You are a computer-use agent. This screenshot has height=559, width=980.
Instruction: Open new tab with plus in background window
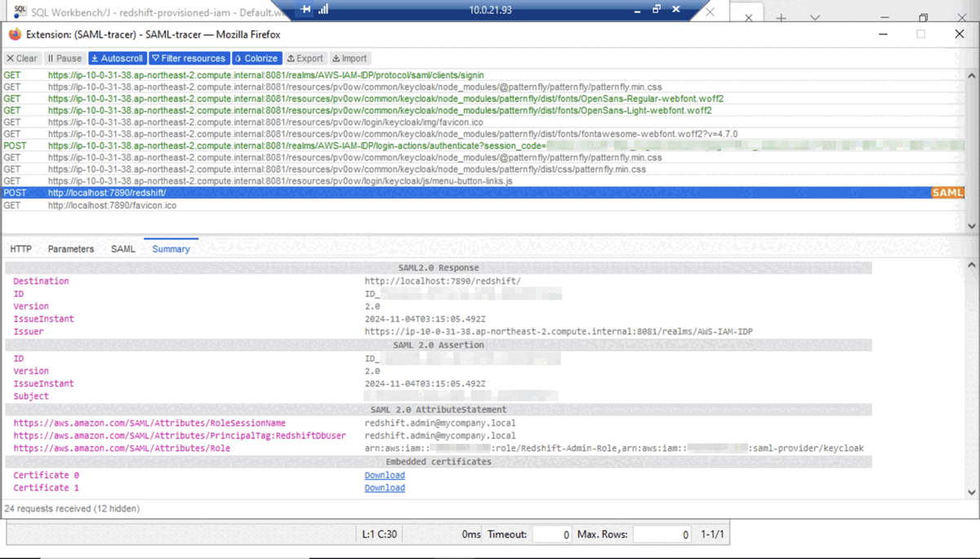[x=782, y=18]
